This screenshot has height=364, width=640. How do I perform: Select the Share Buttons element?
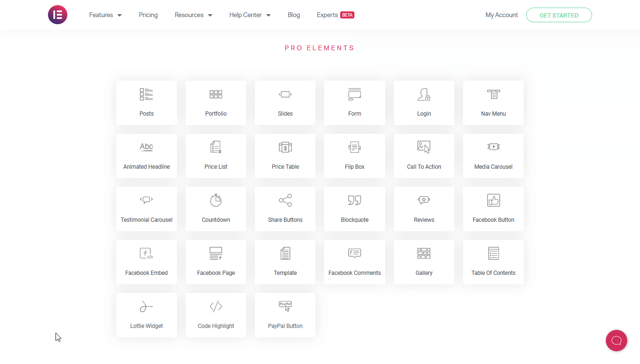click(285, 200)
